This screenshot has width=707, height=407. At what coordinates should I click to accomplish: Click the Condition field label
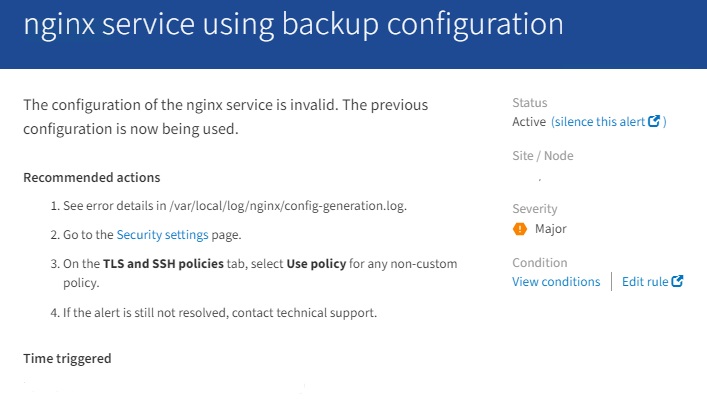tap(540, 263)
